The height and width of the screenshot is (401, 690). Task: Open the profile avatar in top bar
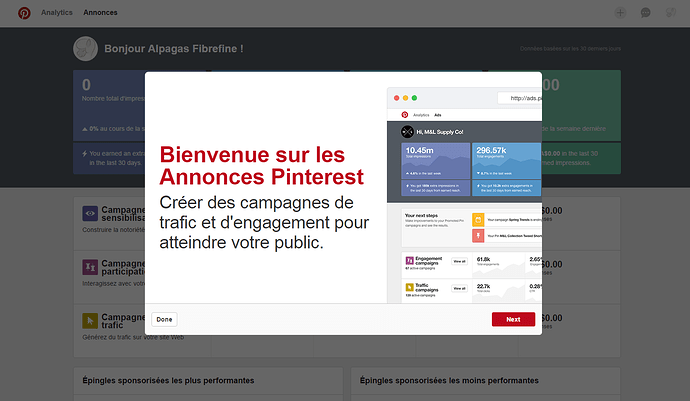(x=671, y=13)
